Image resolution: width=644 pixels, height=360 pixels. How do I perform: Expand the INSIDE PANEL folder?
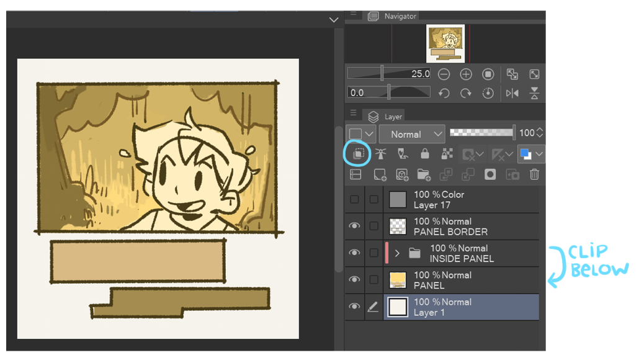tap(397, 253)
